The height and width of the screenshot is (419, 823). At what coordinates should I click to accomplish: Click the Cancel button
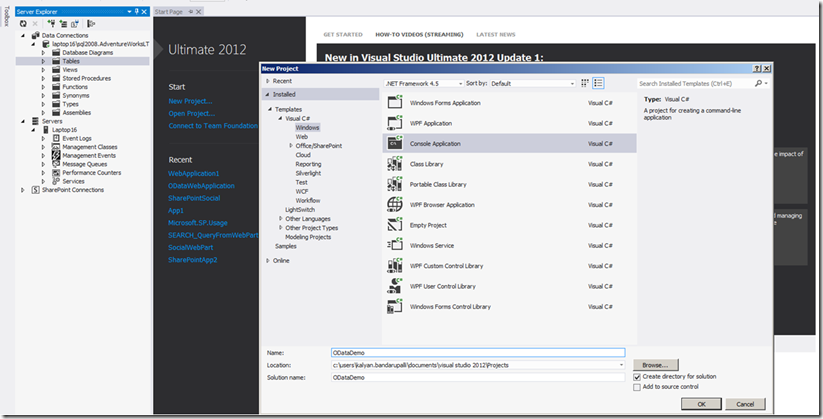point(745,404)
